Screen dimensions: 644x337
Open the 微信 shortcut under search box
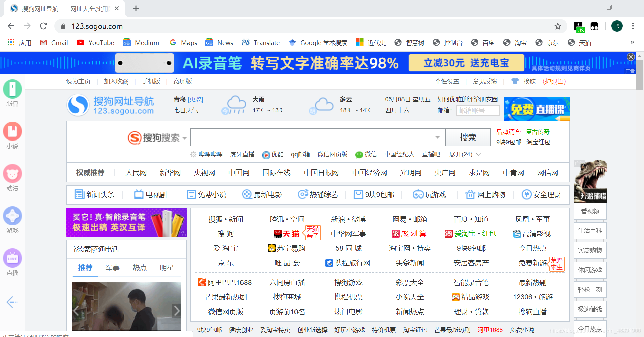366,154
